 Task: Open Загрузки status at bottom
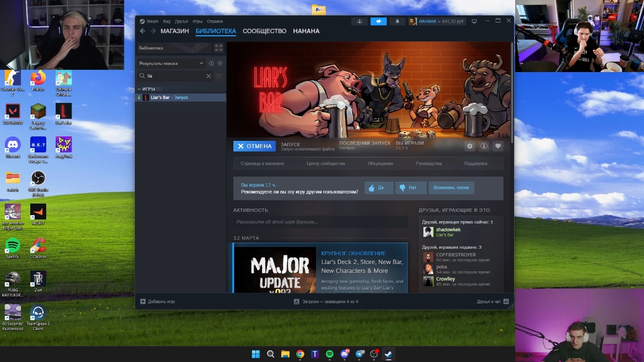click(326, 301)
